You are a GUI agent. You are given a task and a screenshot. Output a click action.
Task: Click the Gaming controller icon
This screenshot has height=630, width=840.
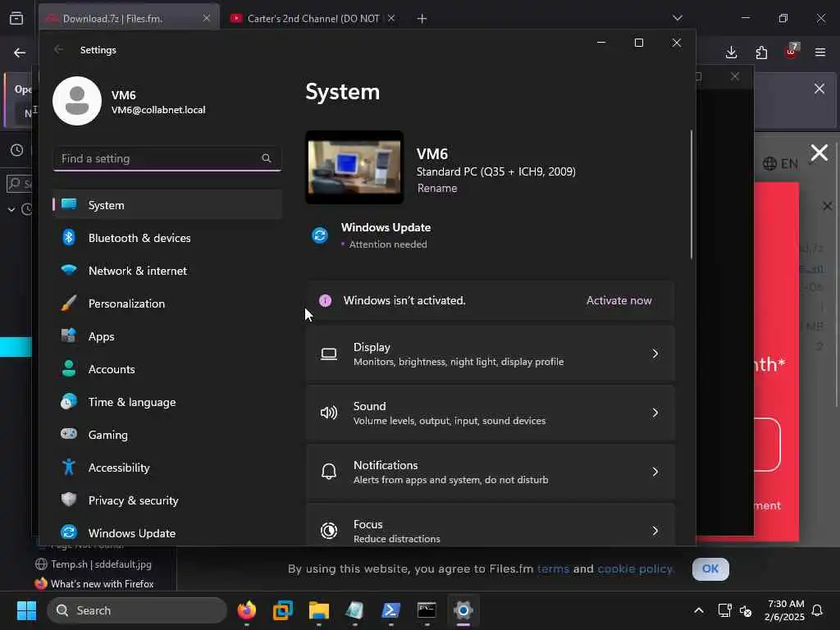69,434
